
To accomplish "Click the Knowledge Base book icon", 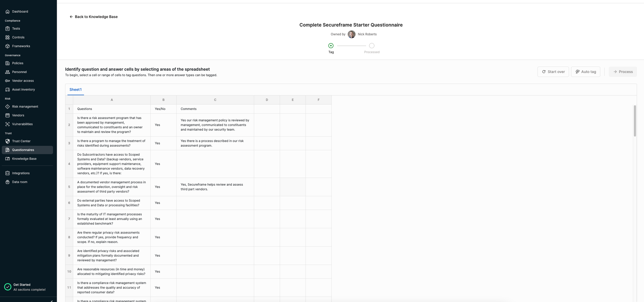I will [7, 159].
